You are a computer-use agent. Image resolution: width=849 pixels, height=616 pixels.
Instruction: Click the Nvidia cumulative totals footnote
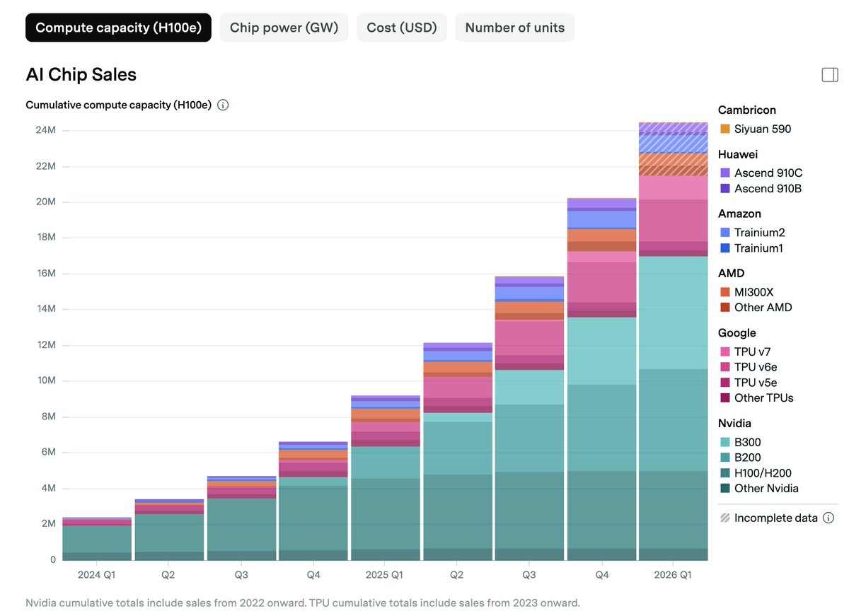(303, 603)
